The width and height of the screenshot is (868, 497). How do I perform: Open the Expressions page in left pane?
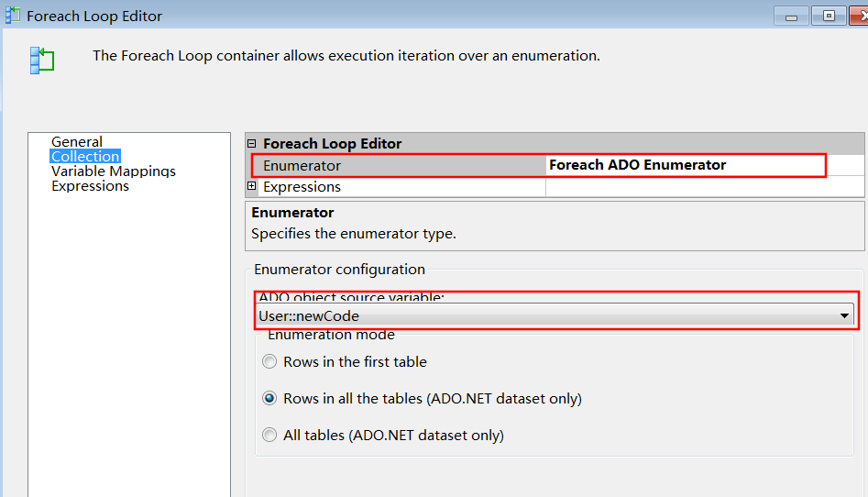coord(90,186)
